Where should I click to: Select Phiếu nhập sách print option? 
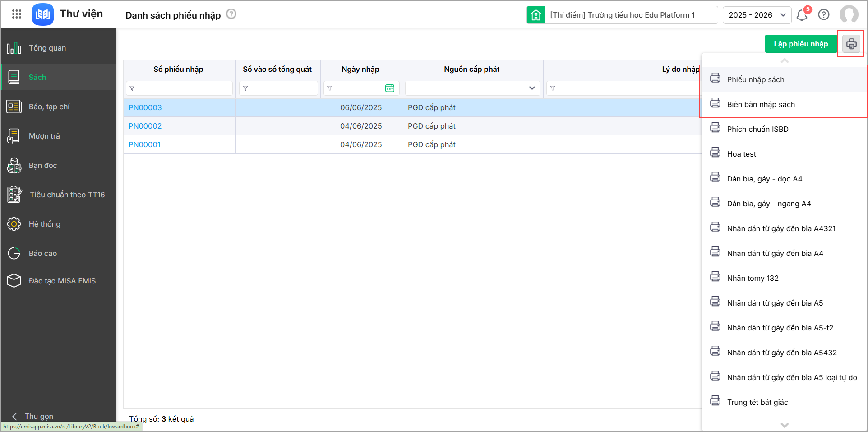tap(784, 79)
